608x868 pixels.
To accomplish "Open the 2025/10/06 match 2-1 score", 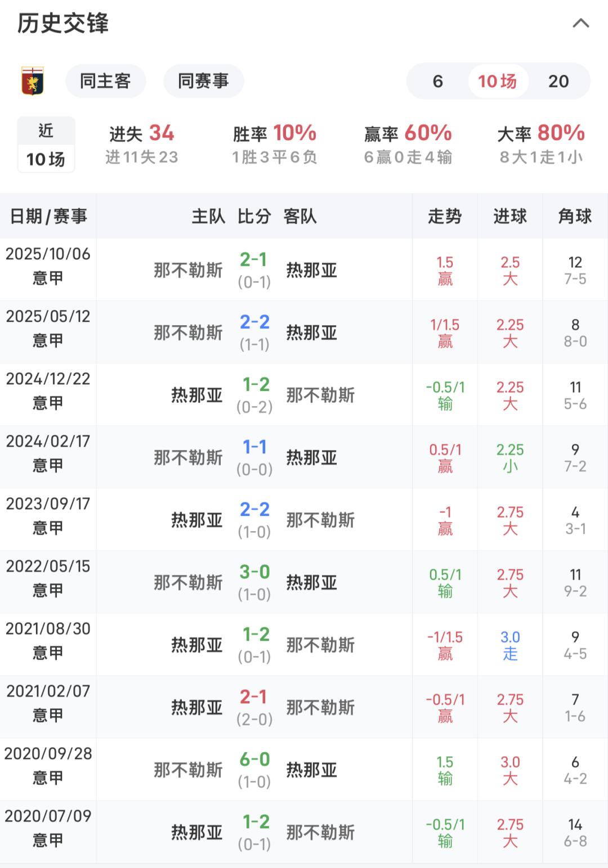I will pyautogui.click(x=253, y=260).
